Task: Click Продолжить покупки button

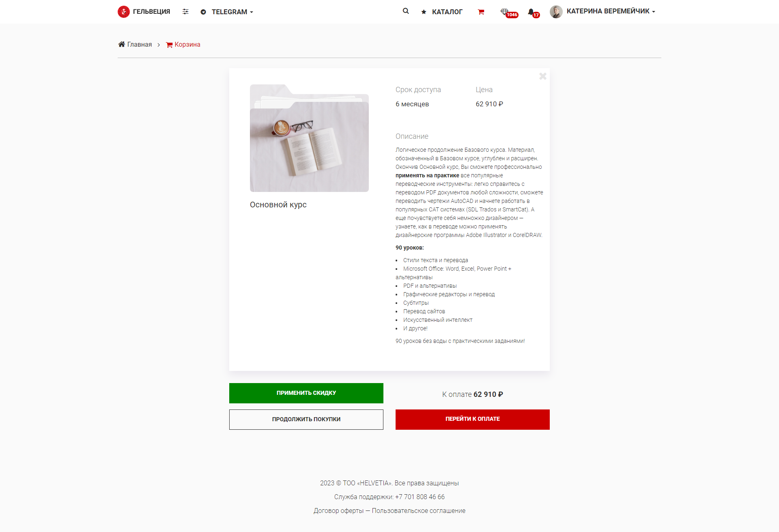Action: click(x=306, y=419)
